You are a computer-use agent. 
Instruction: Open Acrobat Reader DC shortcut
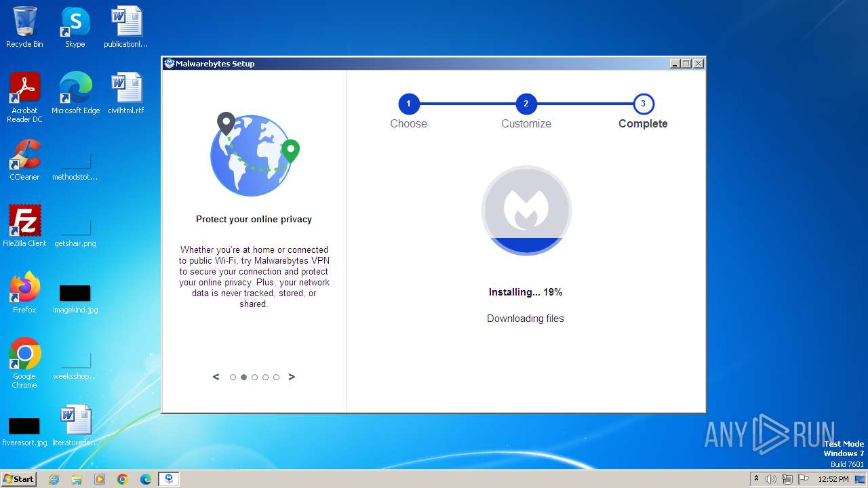tap(24, 98)
